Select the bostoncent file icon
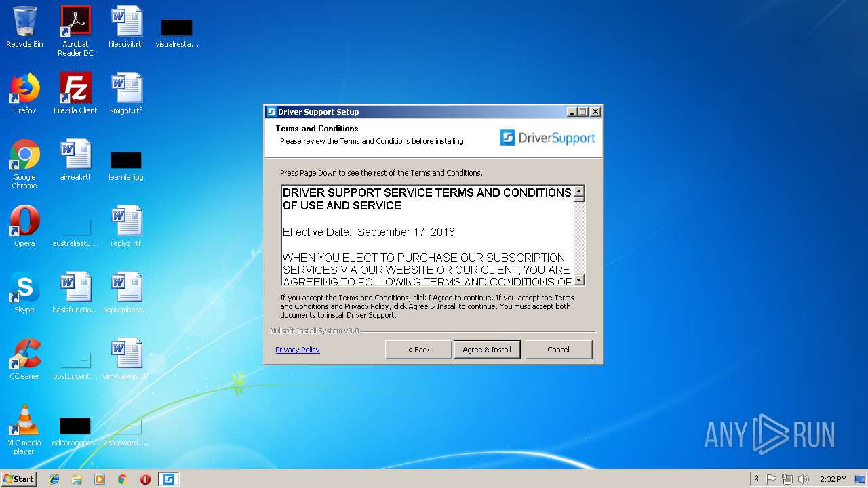868x488 pixels. pos(75,365)
